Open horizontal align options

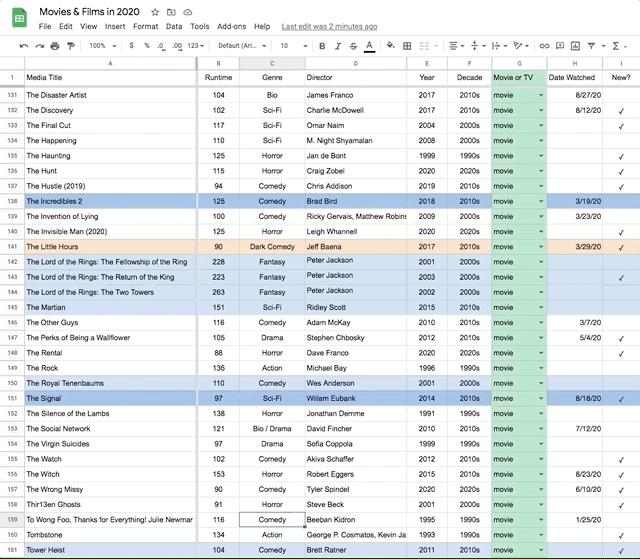(456, 46)
